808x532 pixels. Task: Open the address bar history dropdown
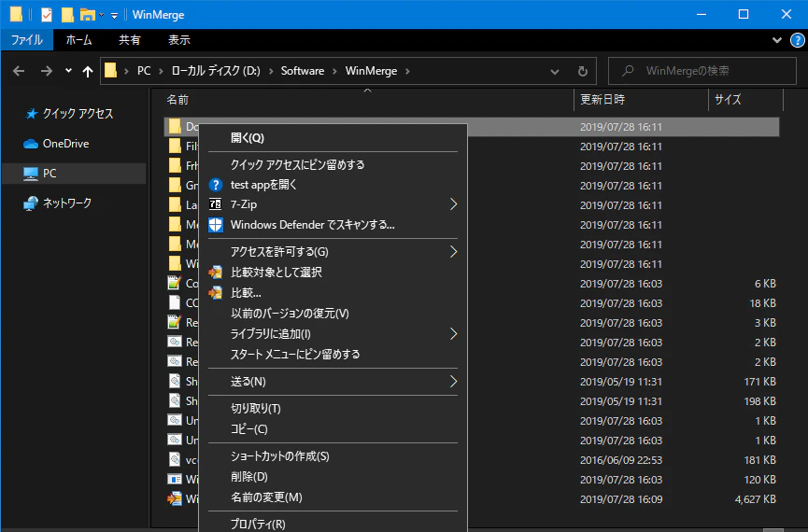click(555, 72)
